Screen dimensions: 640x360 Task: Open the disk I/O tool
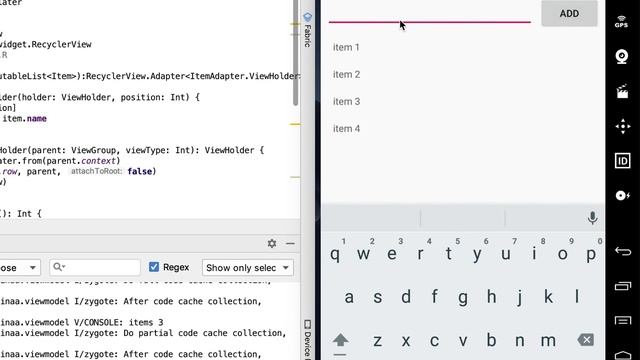(622, 196)
